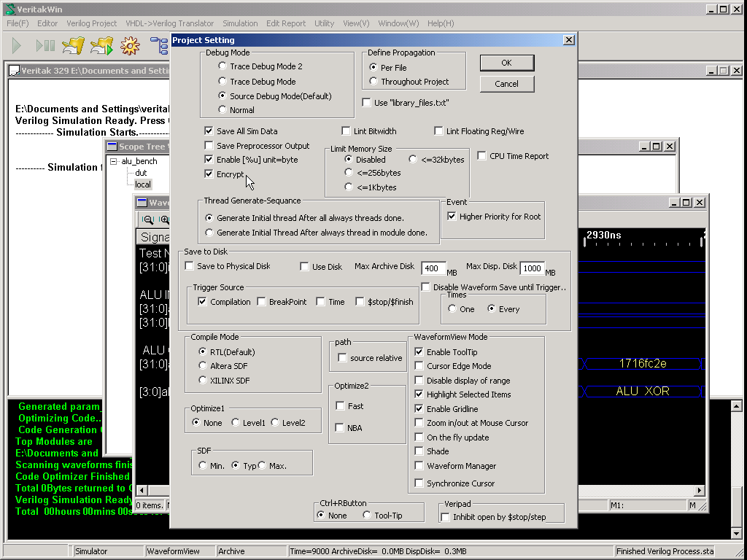Click the zoom out magnifier in waveform toolbar

[x=148, y=219]
